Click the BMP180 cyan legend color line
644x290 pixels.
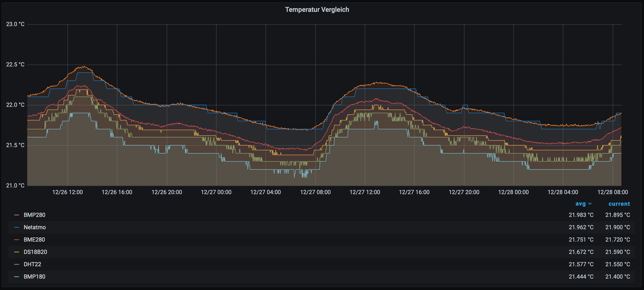pos(16,276)
